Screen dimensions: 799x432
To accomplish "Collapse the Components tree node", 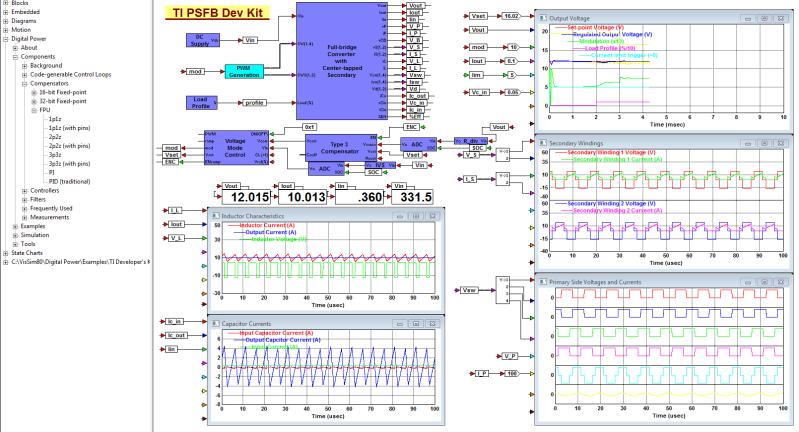I will click(x=15, y=57).
